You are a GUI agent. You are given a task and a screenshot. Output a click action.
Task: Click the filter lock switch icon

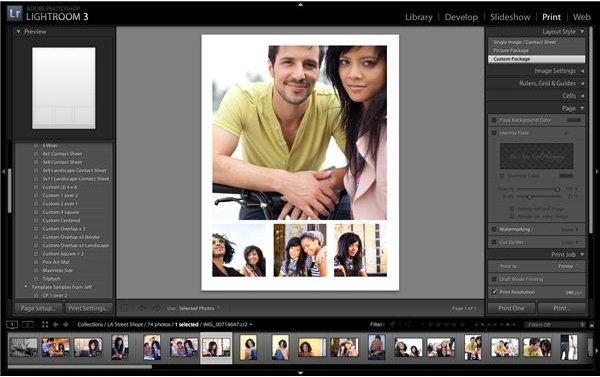(592, 325)
